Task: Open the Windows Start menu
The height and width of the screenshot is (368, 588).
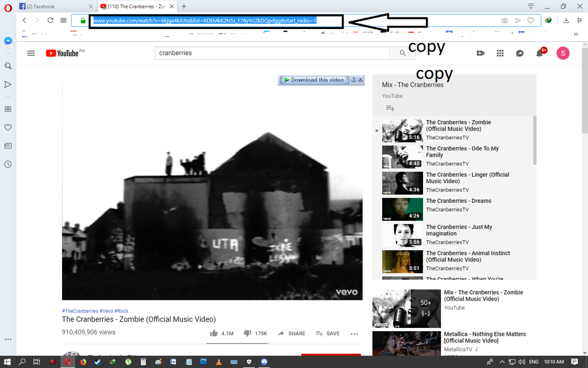Action: (8, 362)
